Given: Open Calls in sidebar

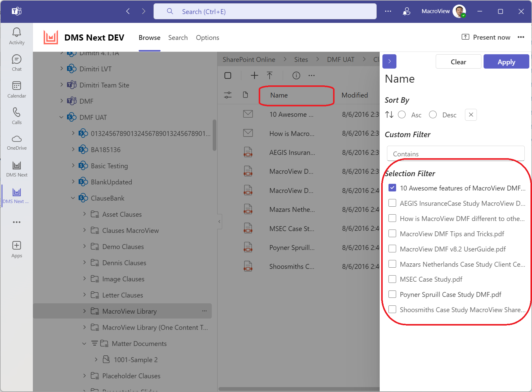Looking at the screenshot, I should (x=17, y=116).
